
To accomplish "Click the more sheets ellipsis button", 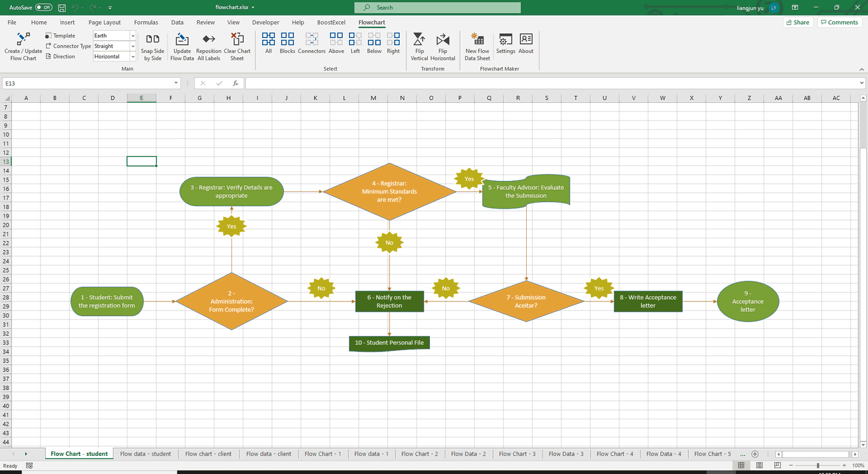I will pyautogui.click(x=741, y=453).
